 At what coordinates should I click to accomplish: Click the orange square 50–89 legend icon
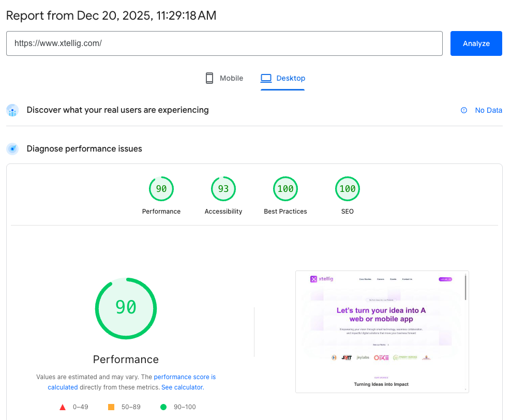click(111, 407)
